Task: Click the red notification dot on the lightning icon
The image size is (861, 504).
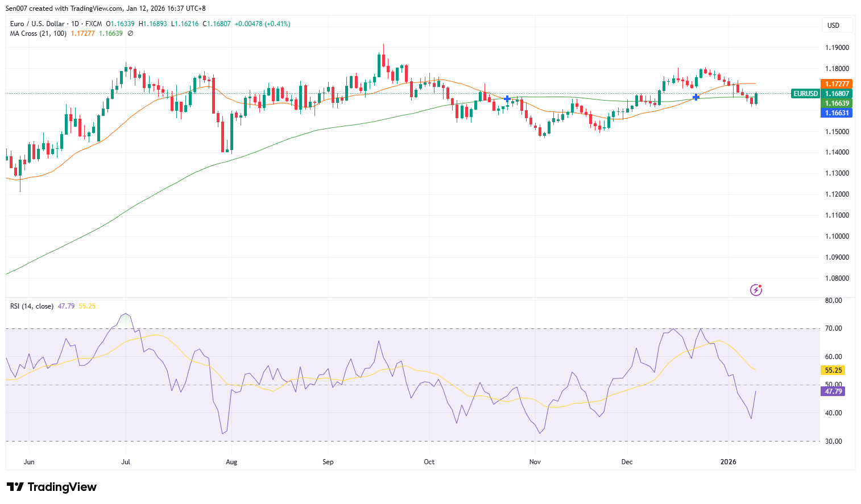Action: 760,286
